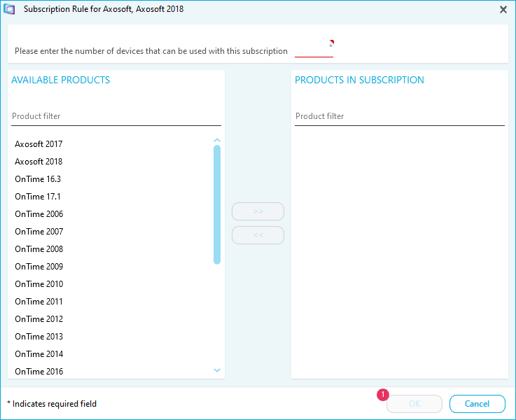Pick OnTime 2009 in the list
Viewport: 516px width, 420px height.
(39, 267)
